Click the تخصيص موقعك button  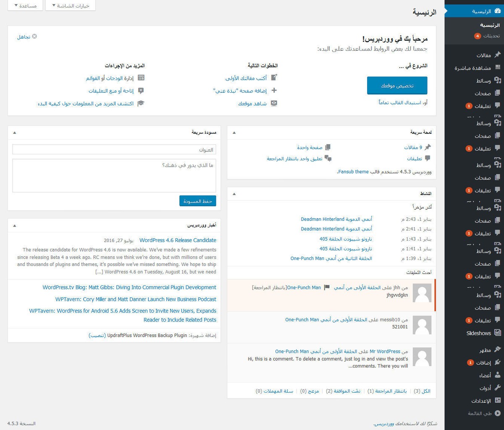click(x=397, y=86)
